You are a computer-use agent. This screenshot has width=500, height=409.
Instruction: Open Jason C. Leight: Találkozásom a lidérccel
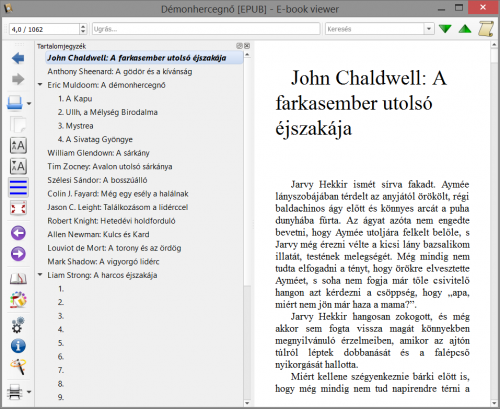click(117, 207)
